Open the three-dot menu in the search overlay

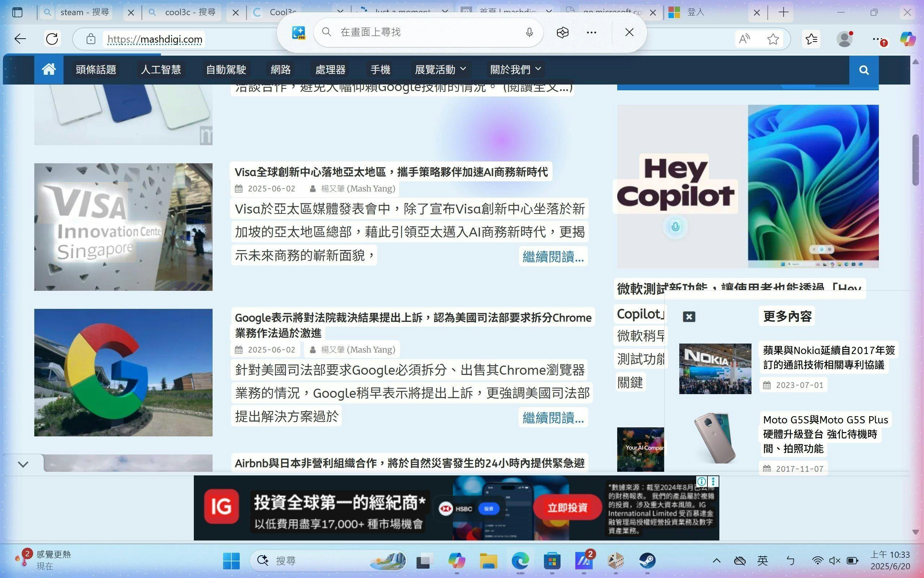pos(592,33)
